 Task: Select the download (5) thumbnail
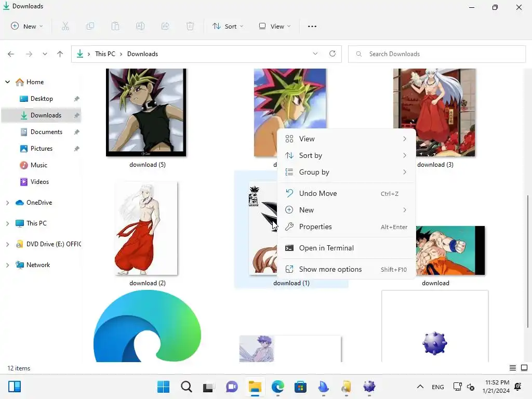(x=146, y=112)
